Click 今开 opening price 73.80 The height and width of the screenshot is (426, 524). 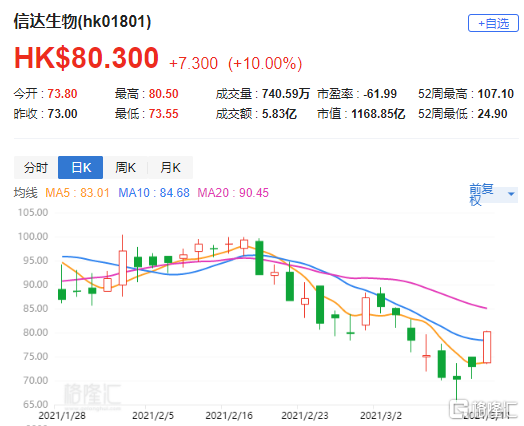click(62, 94)
